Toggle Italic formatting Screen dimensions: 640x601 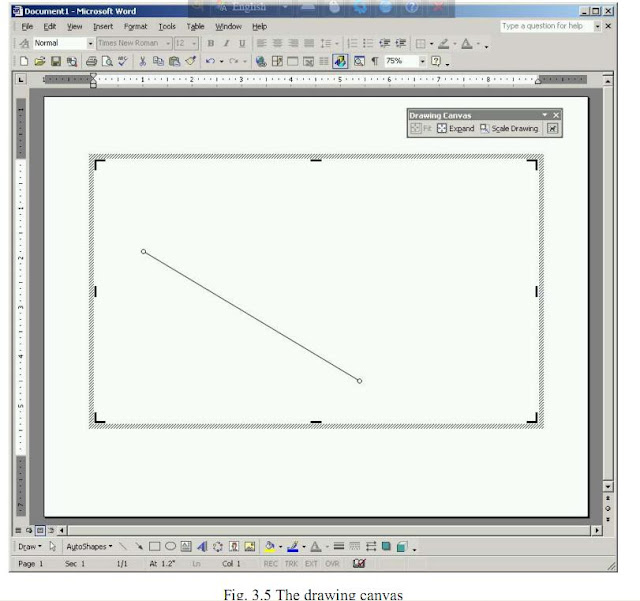[x=226, y=43]
